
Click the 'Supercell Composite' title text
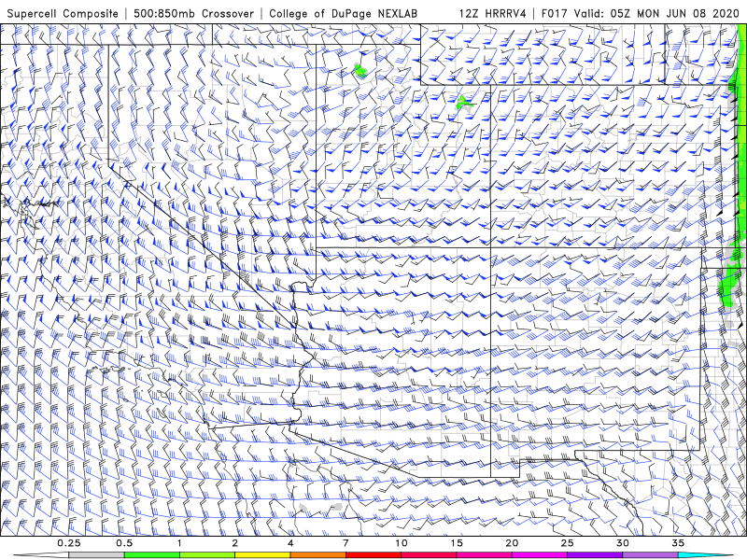(63, 14)
